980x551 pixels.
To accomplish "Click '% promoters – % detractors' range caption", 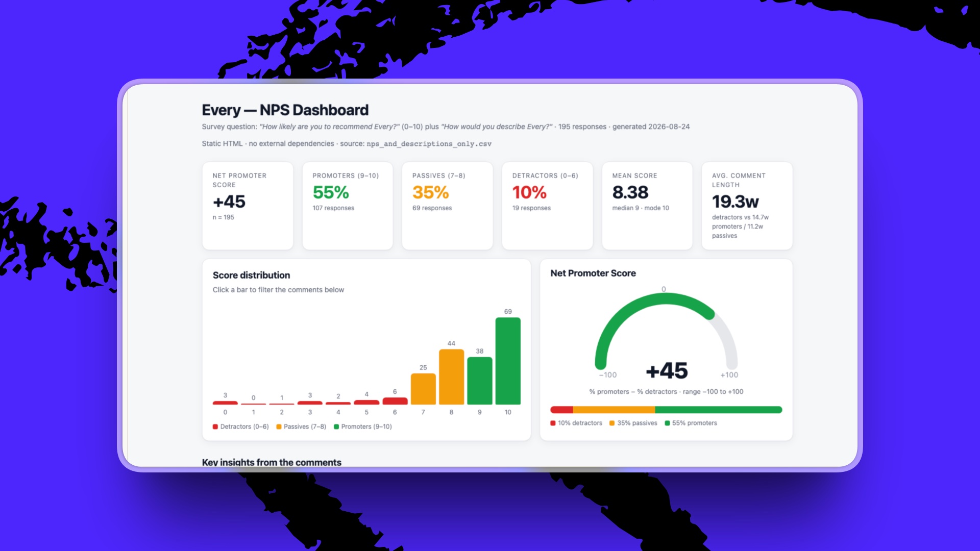I will [x=666, y=392].
